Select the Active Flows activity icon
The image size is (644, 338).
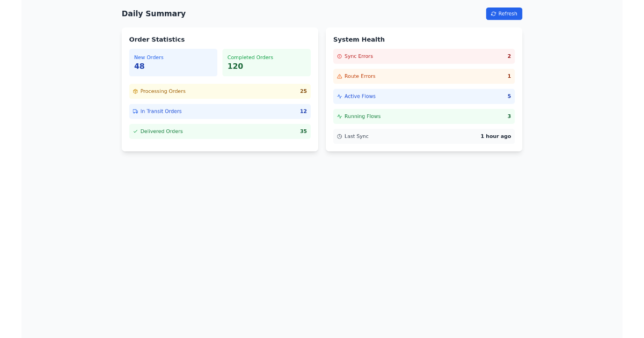point(339,96)
